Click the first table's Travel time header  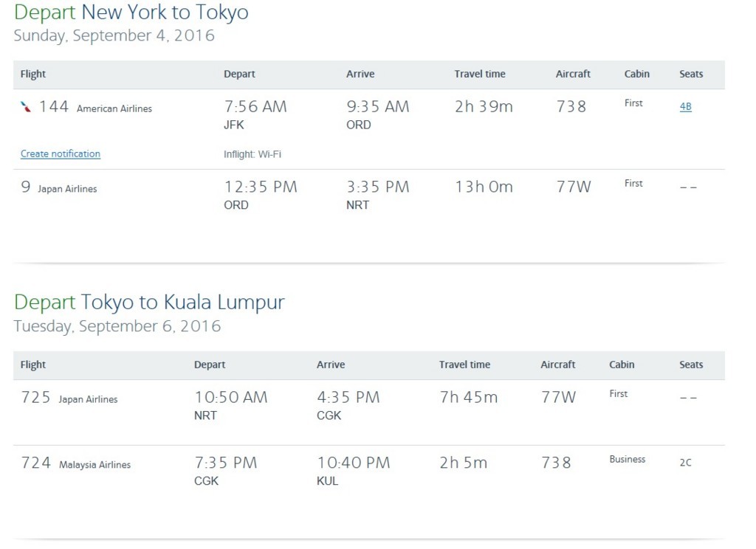pyautogui.click(x=480, y=74)
